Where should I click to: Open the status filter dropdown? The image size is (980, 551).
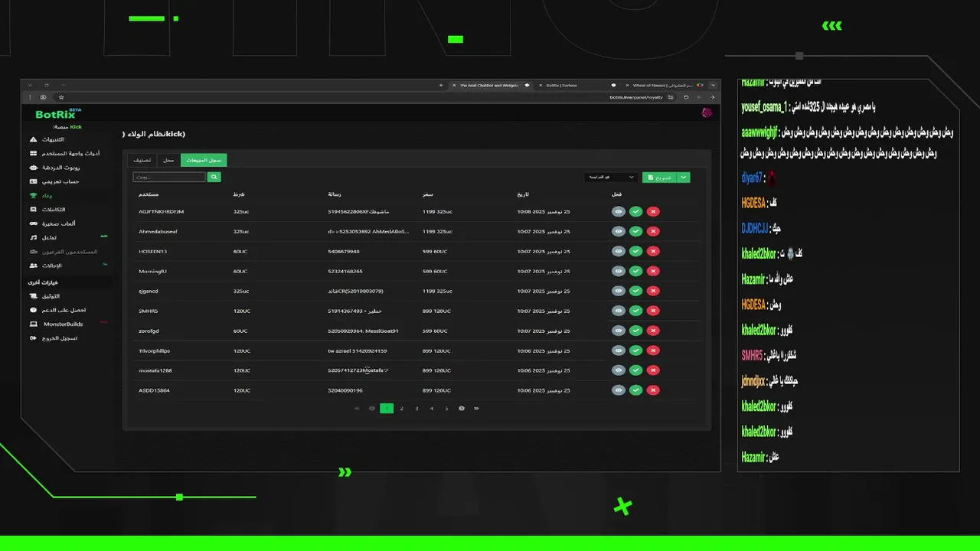(x=610, y=177)
